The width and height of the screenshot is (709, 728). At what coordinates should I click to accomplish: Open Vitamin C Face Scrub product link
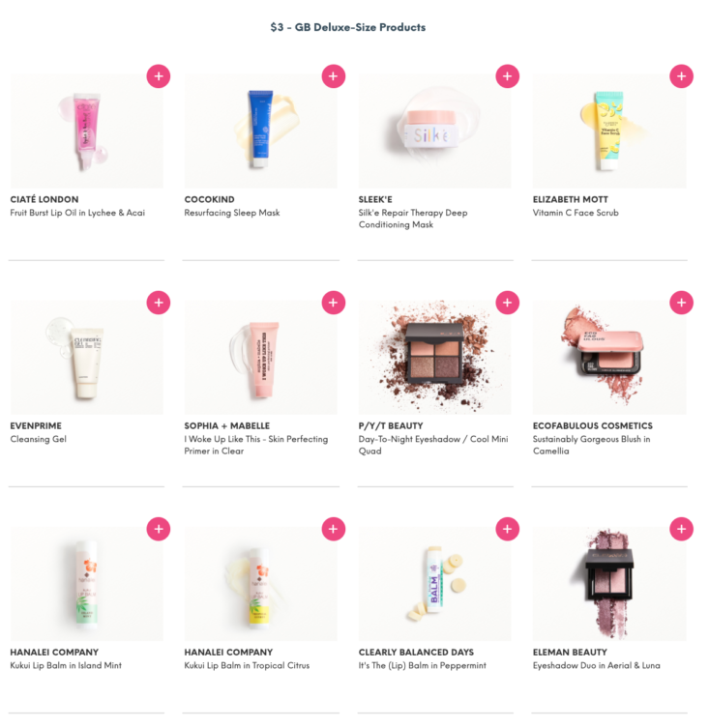click(x=576, y=213)
